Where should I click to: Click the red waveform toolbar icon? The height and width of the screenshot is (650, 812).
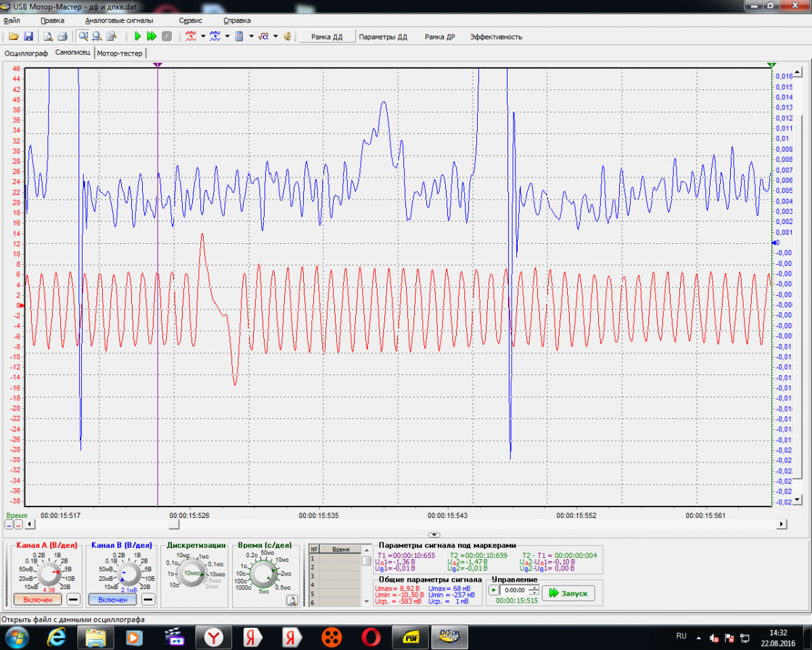click(191, 37)
